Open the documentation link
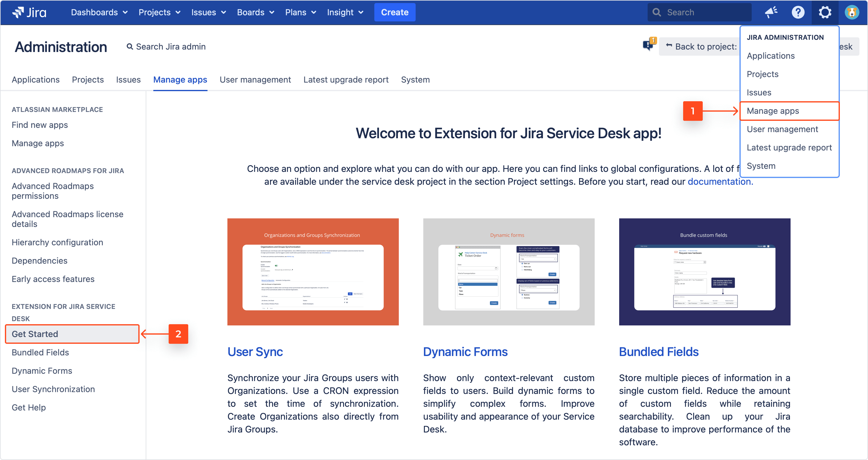Viewport: 868px width, 460px height. pos(720,181)
